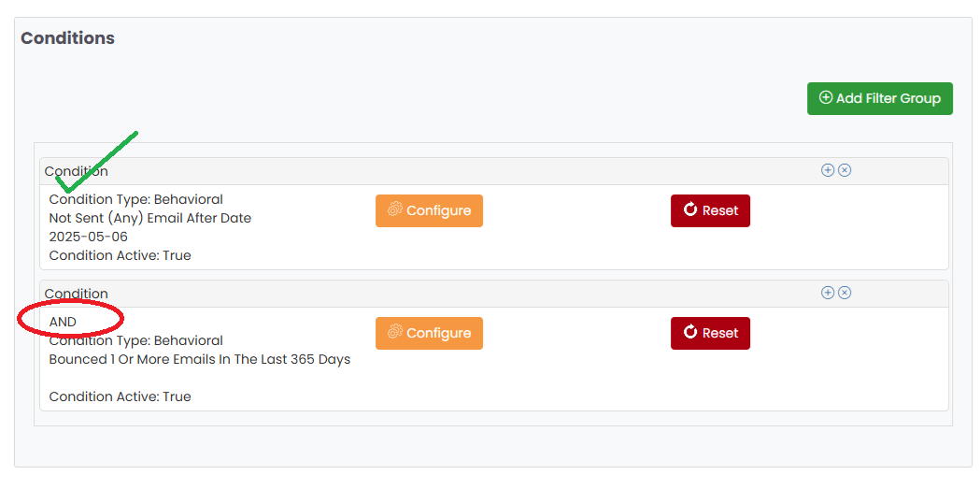Click the 2025-05-06 date value

coord(89,237)
